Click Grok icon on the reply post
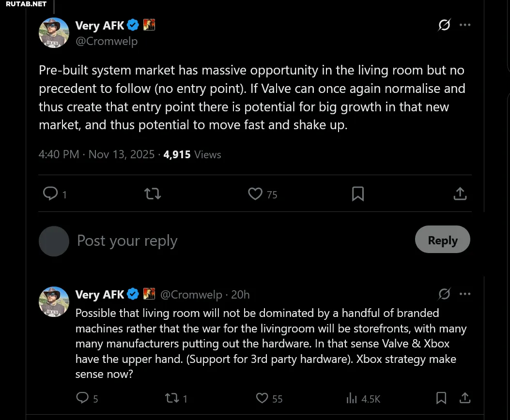Viewport: 510px width, 420px height. pyautogui.click(x=444, y=294)
